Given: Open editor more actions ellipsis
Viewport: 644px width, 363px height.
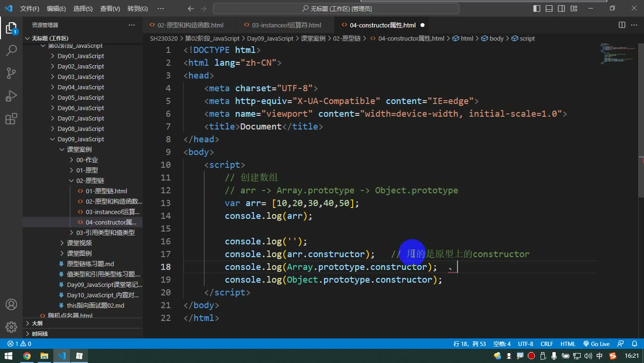Looking at the screenshot, I should (634, 25).
